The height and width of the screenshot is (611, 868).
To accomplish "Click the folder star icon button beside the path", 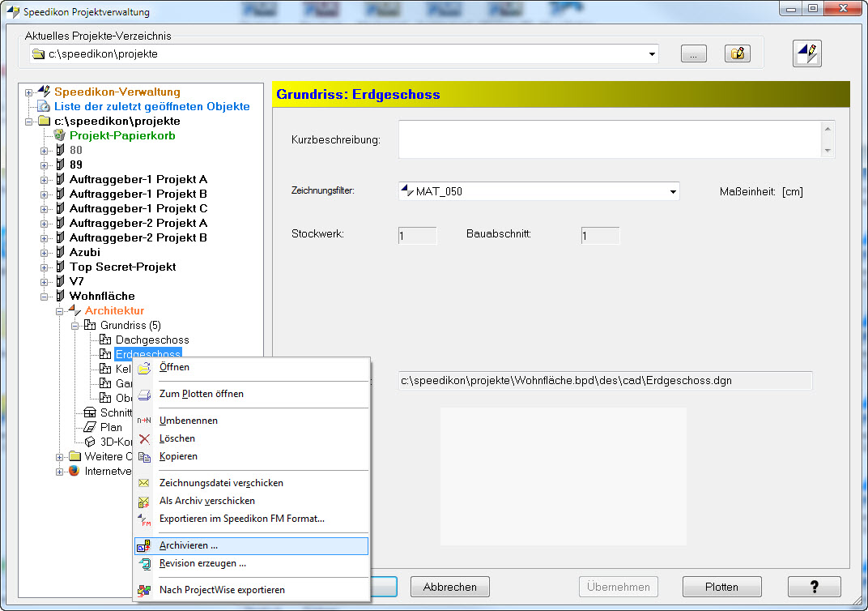I will 738,53.
